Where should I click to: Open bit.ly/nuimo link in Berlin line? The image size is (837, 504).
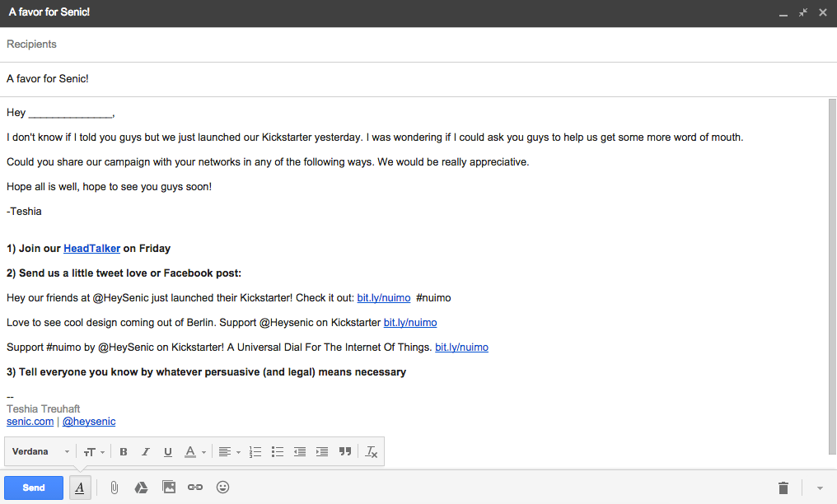(x=410, y=323)
